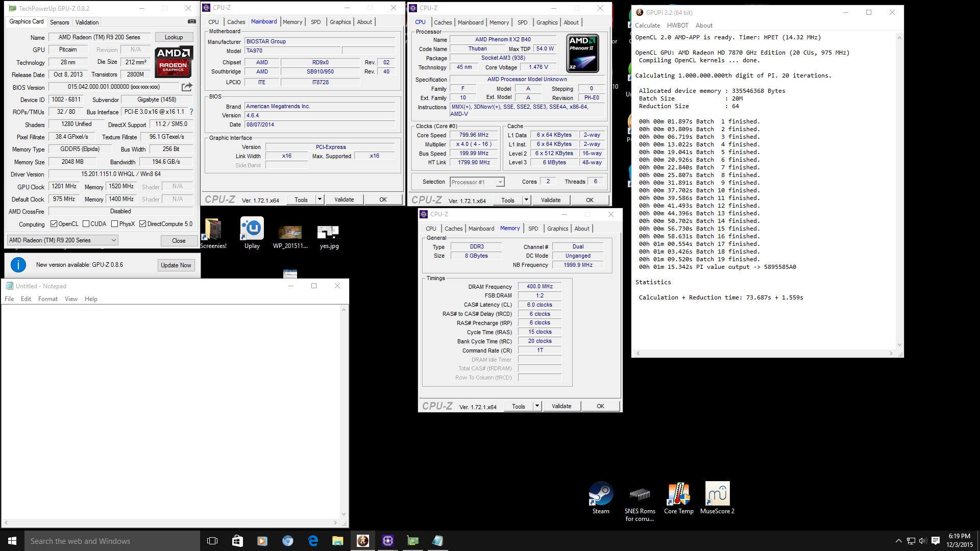
Task: Toggle the DirectCompute 5.0 checkbox
Action: tap(143, 224)
